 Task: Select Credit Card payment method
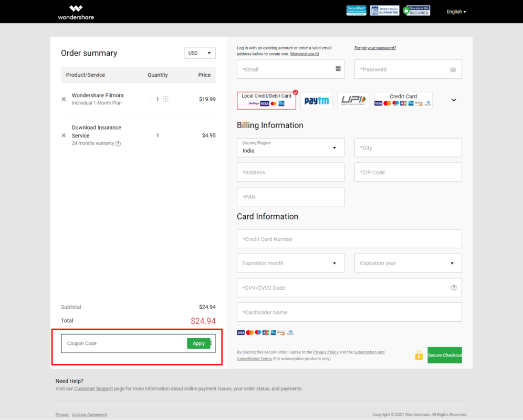[x=403, y=100]
